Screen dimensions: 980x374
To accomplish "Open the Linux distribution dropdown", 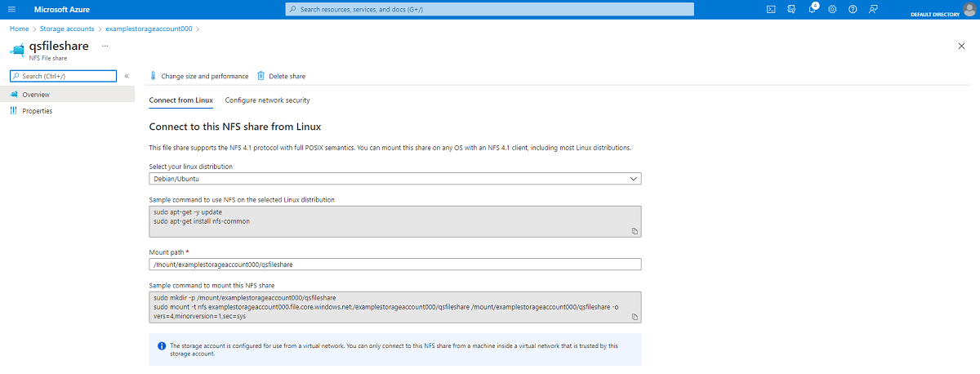I will 395,179.
